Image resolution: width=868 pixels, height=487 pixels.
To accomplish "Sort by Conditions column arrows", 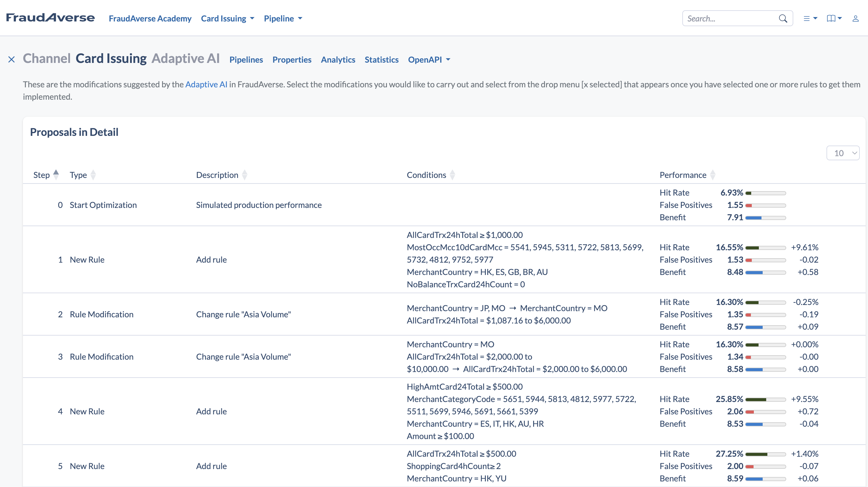I will click(453, 175).
